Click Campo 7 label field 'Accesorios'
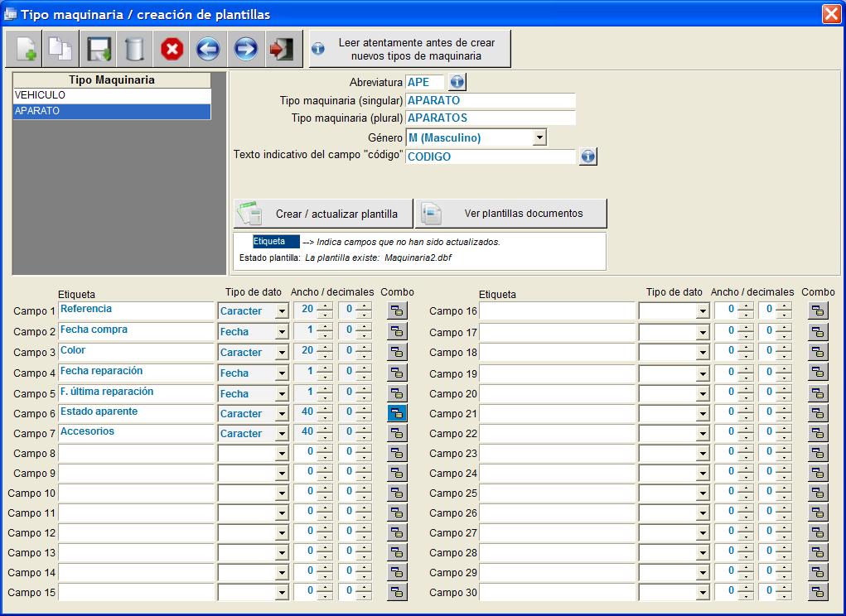The image size is (846, 616). point(136,433)
